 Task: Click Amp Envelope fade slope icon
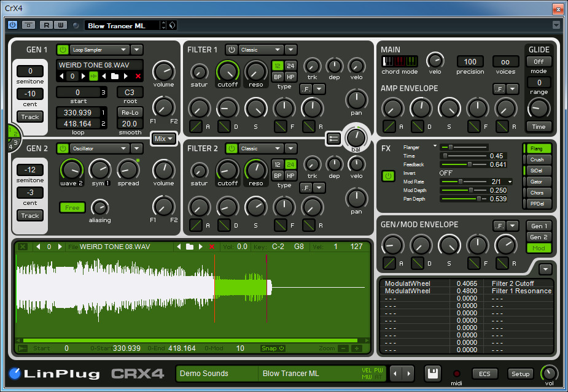[474, 126]
